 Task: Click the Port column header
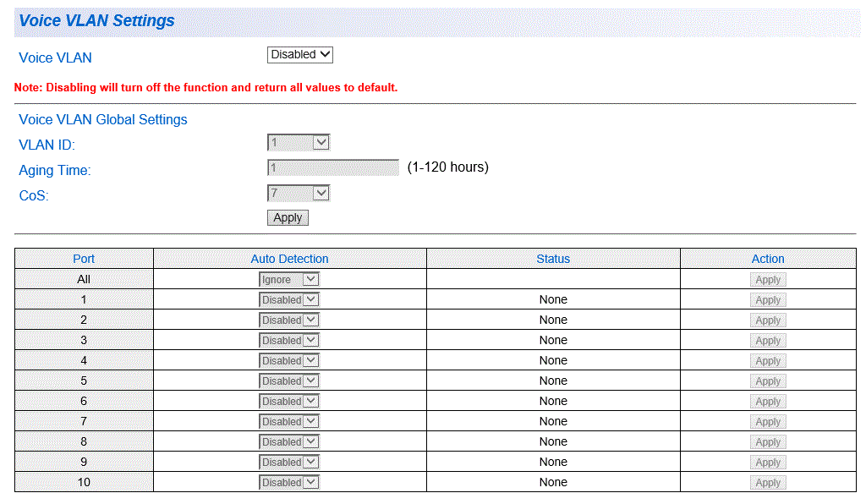pyautogui.click(x=83, y=259)
